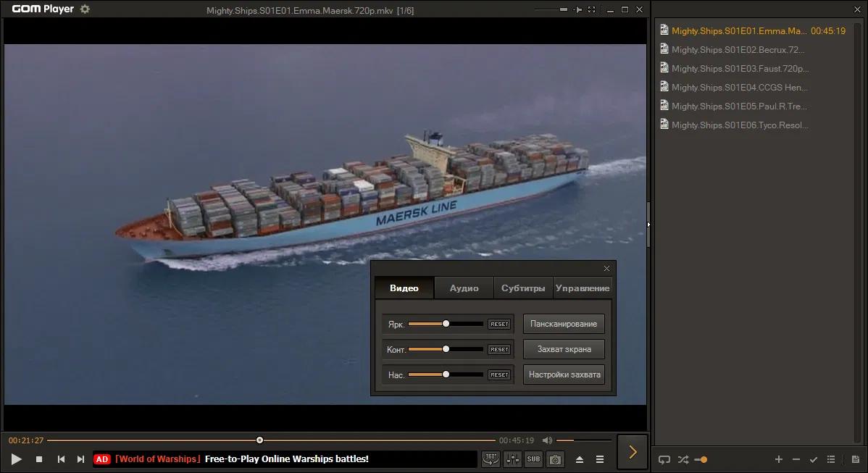868x473 pixels.
Task: Click the total duration 00:45:19 near seekbar
Action: point(517,440)
